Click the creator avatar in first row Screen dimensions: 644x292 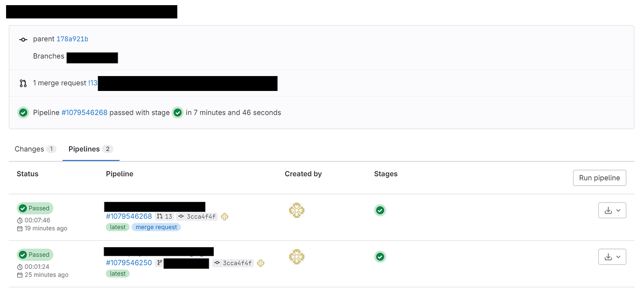(297, 210)
